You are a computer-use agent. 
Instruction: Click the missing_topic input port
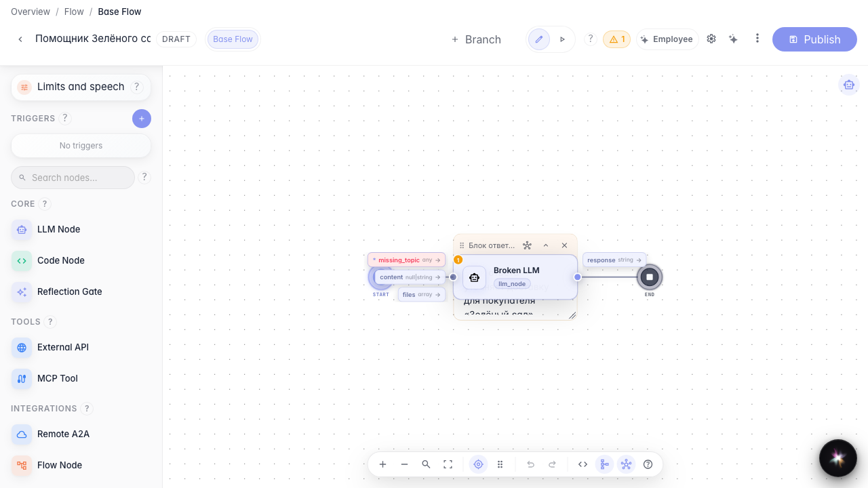point(406,260)
